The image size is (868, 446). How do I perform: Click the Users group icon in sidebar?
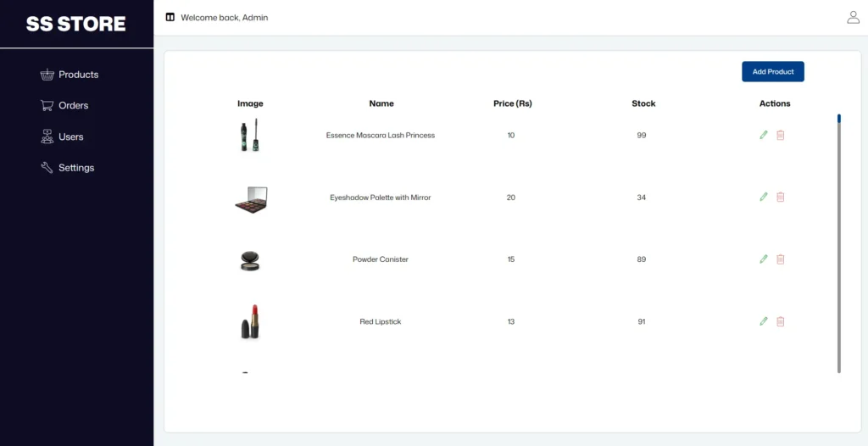(47, 137)
